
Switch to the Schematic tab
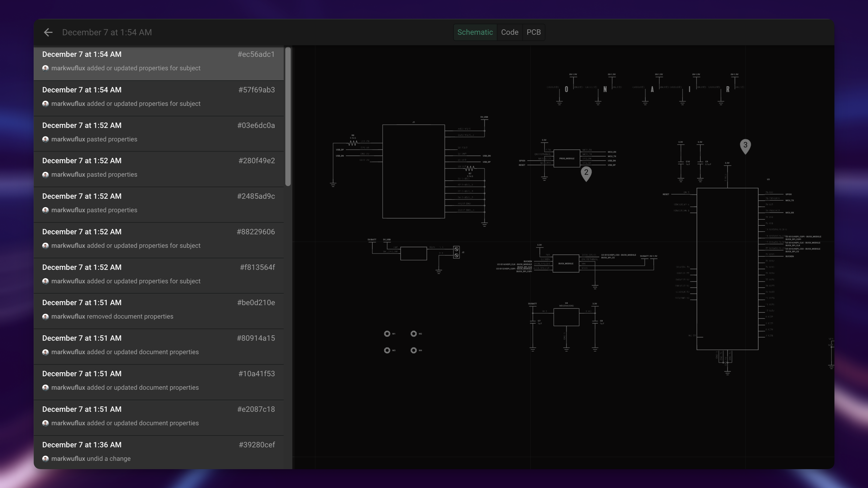tap(475, 32)
